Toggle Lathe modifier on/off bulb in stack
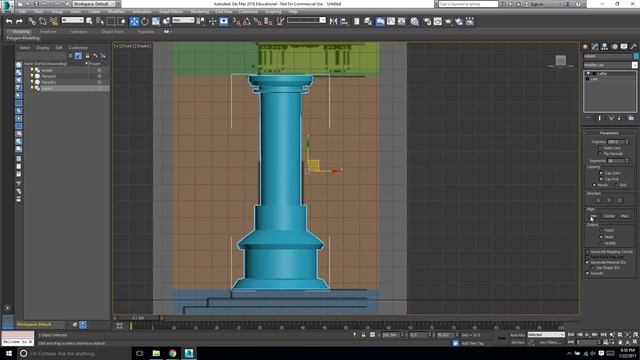This screenshot has width=640, height=360. pyautogui.click(x=588, y=73)
